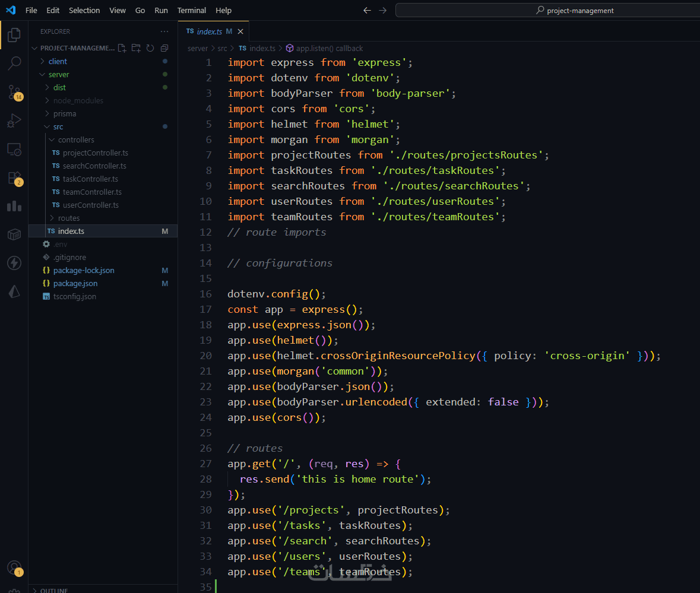Image resolution: width=700 pixels, height=593 pixels.
Task: Open taskController.ts from the file tree
Action: tap(90, 179)
